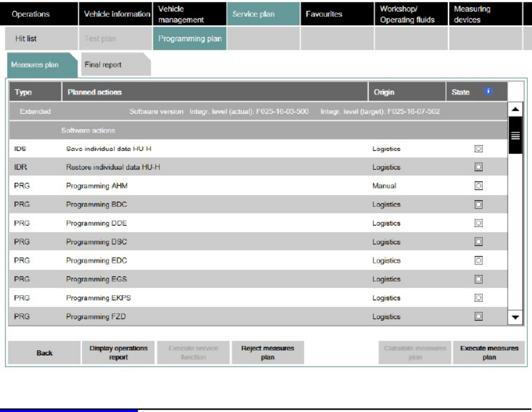
Task: Toggle state box for Programming EKPS
Action: pos(479,298)
